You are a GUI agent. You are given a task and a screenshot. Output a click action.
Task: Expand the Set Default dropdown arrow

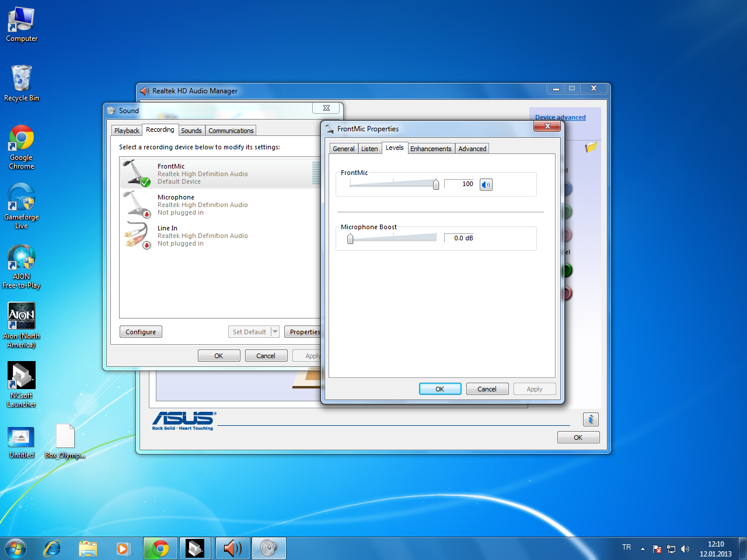click(275, 332)
